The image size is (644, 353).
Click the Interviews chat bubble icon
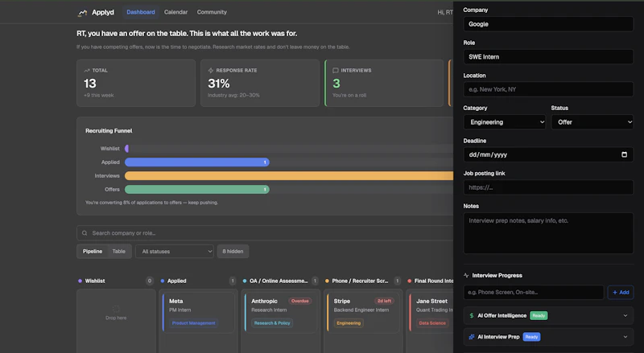click(336, 71)
